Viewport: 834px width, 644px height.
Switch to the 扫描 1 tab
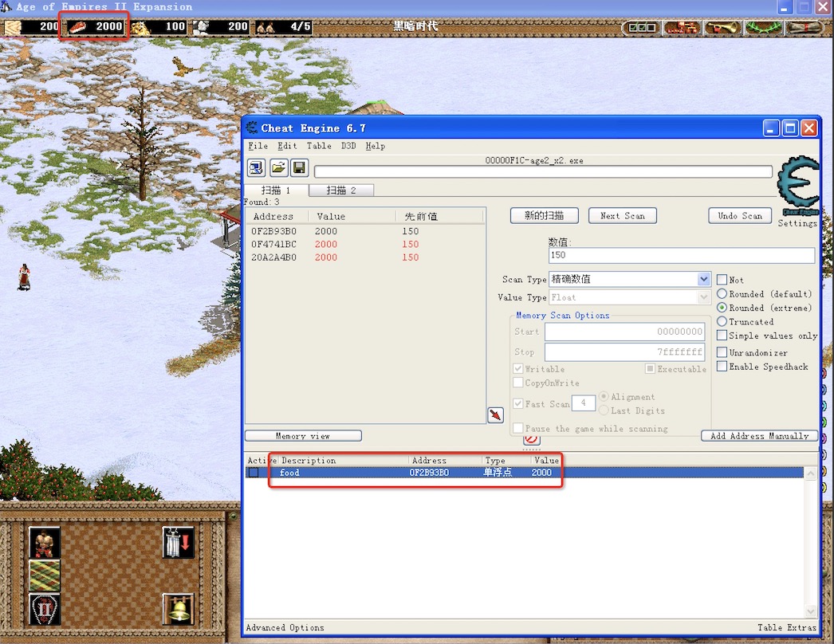click(x=276, y=190)
